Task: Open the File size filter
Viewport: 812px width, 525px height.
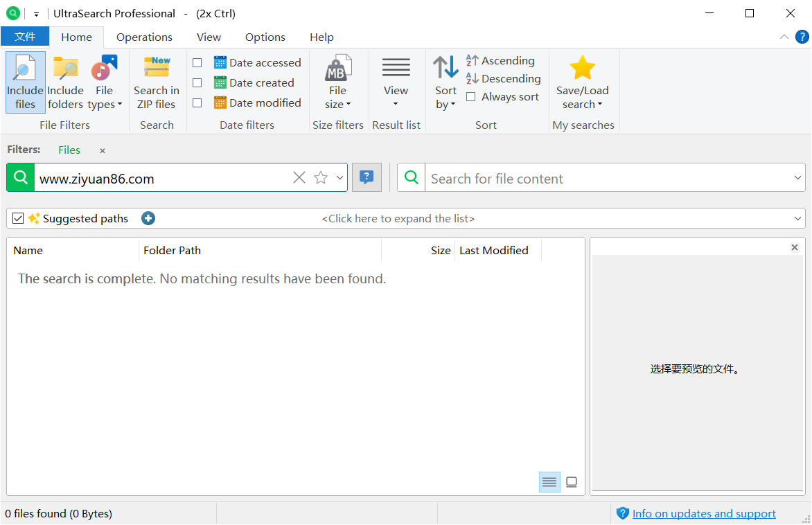Action: [x=337, y=82]
